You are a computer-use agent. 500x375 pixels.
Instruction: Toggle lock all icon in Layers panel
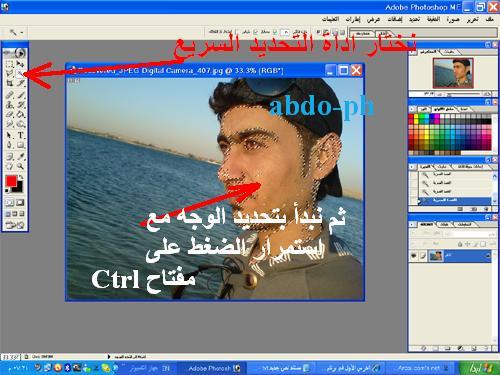click(x=460, y=244)
